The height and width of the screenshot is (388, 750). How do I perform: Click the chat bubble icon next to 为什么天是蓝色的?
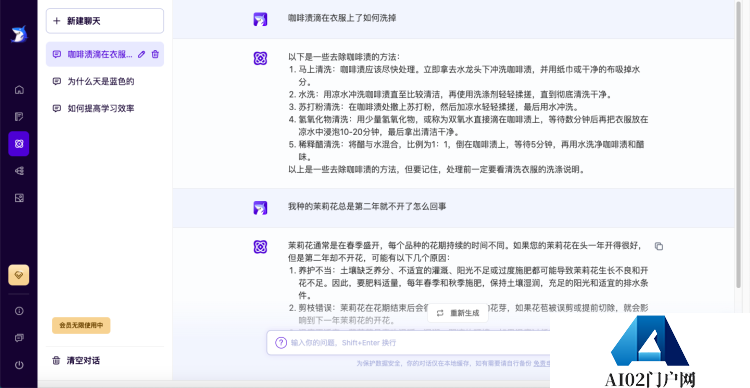(x=57, y=81)
